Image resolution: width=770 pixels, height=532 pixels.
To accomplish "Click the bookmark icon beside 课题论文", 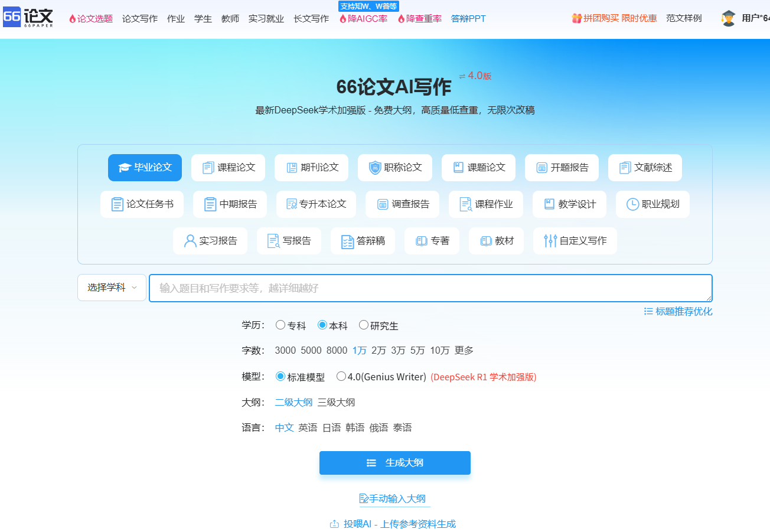I will (458, 168).
